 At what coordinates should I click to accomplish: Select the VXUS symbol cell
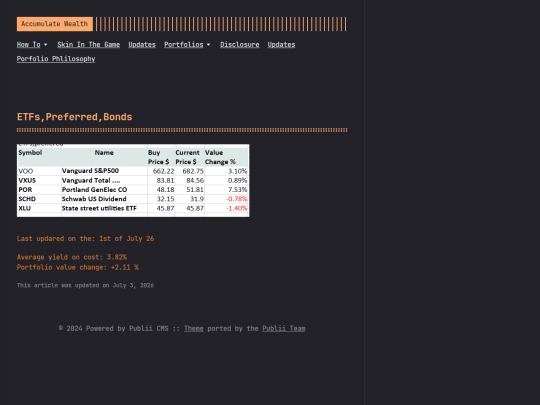(27, 180)
